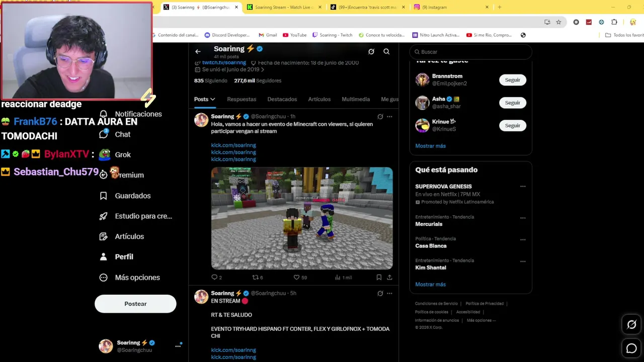
Task: Switch to the Respuestas tab
Action: [x=242, y=100]
